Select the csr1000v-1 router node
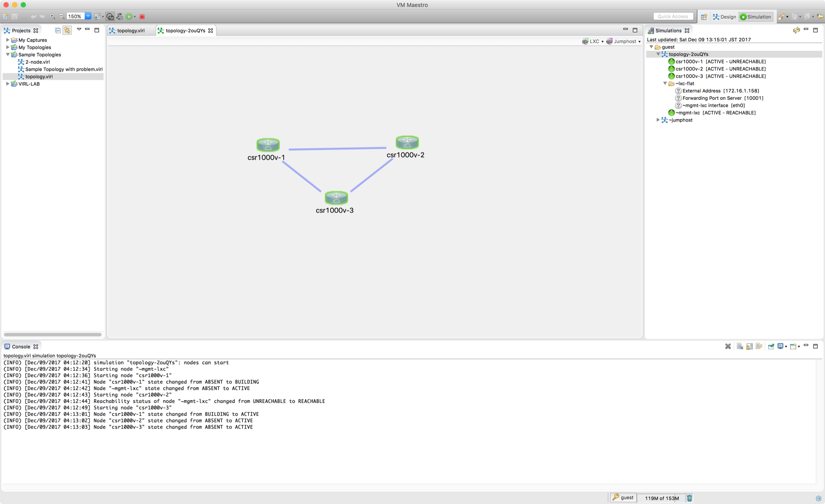This screenshot has width=825, height=504. point(268,145)
